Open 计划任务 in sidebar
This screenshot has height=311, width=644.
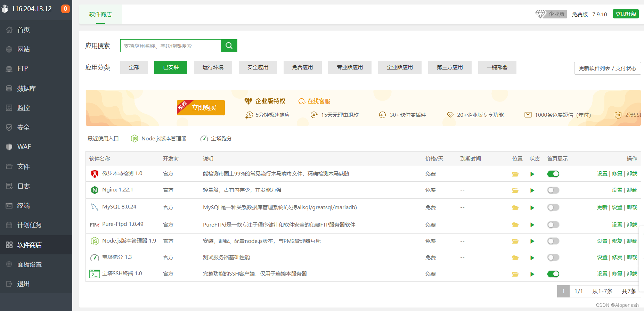click(x=36, y=225)
